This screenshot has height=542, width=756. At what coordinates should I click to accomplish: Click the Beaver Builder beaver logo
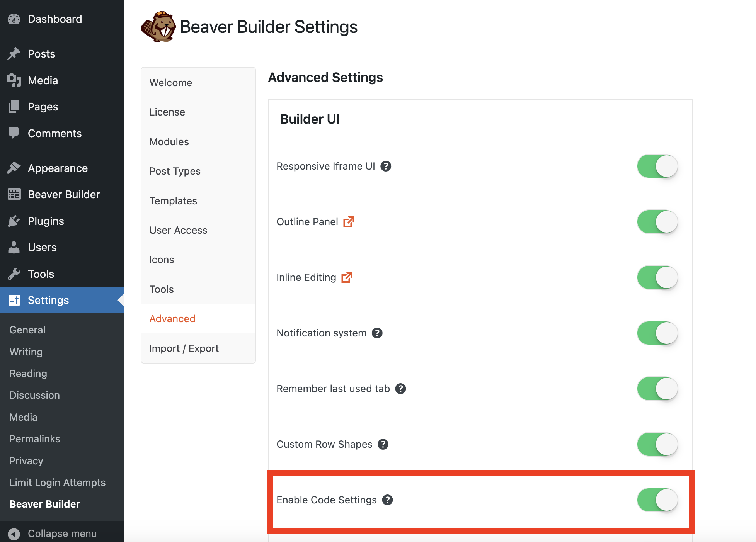click(x=158, y=27)
